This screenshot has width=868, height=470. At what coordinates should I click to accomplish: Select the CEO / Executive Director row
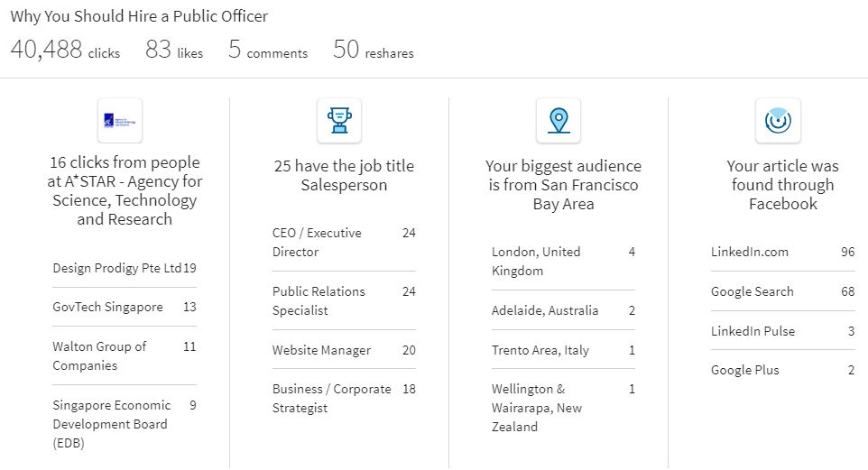344,242
